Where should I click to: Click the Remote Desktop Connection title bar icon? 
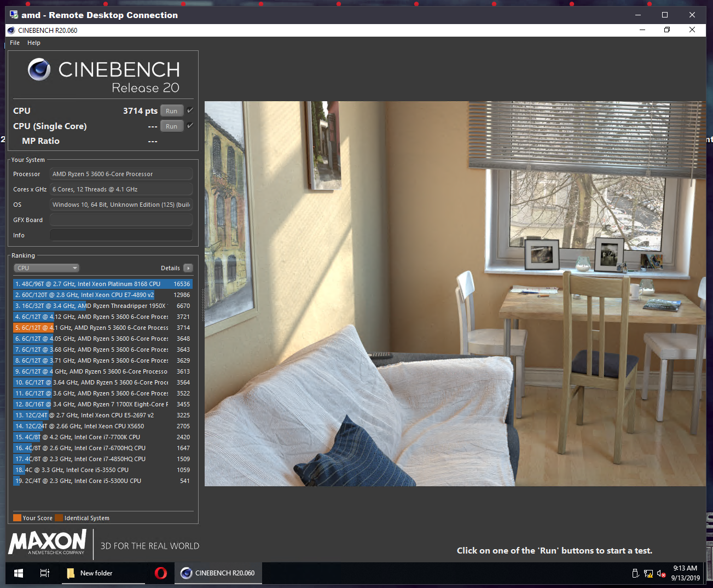coord(14,15)
